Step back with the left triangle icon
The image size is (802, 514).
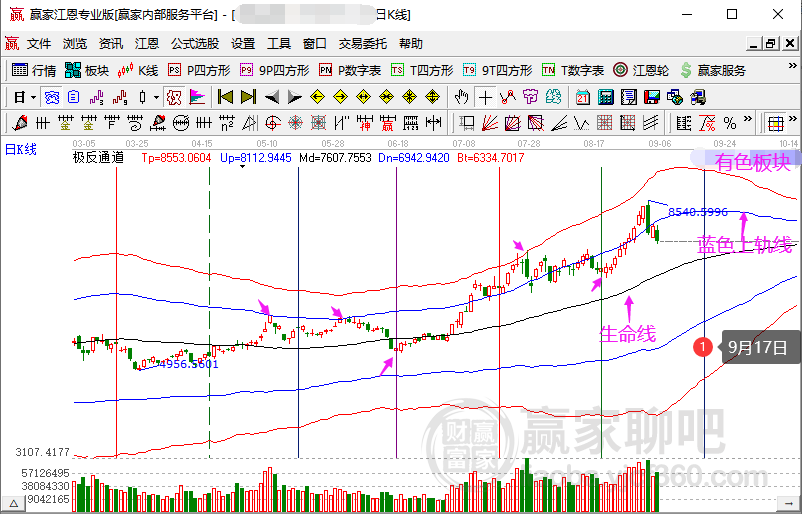tap(272, 97)
